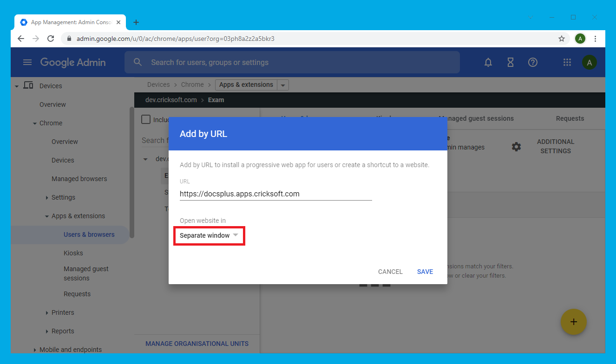Toggle the Include checkbox in org panel
Image resolution: width=616 pixels, height=364 pixels.
coord(146,119)
